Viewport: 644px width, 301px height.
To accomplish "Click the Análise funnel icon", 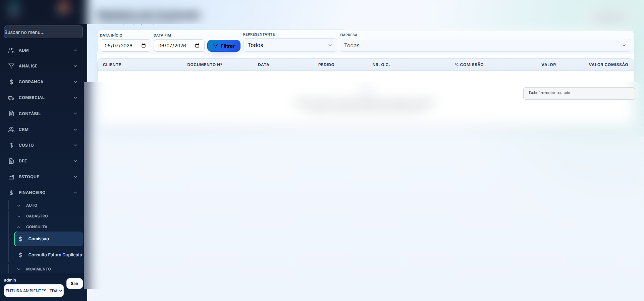I will click(x=11, y=66).
